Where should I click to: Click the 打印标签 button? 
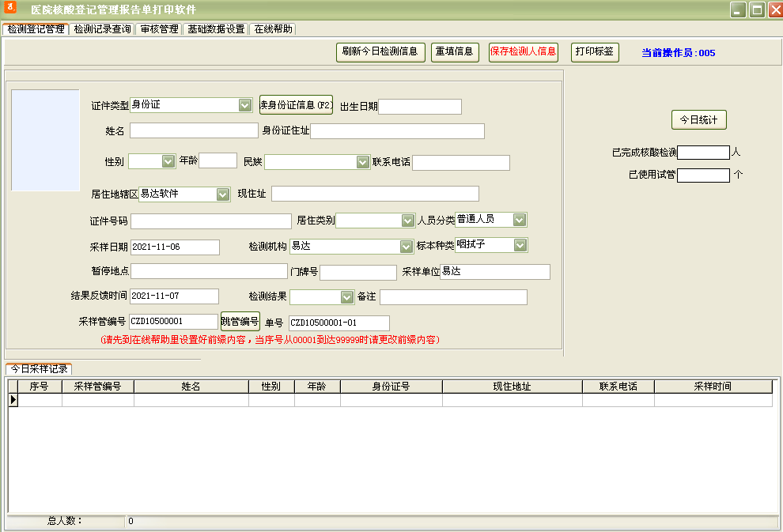point(595,52)
